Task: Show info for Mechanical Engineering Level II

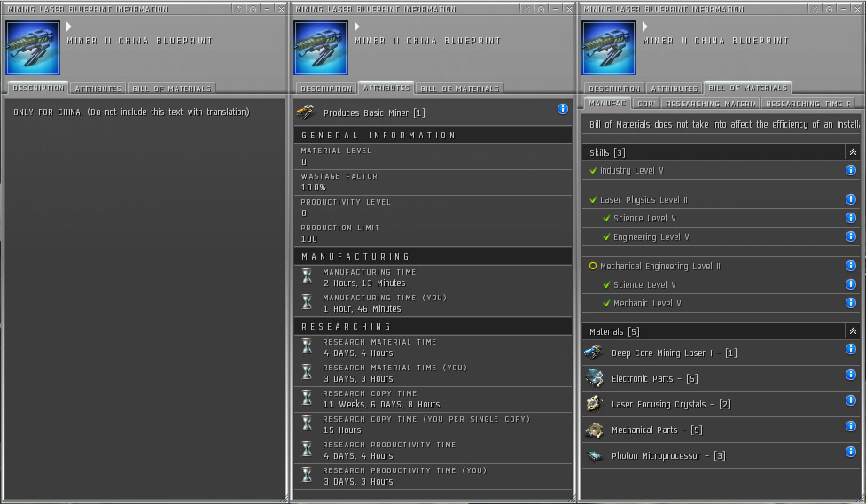Action: tap(851, 266)
